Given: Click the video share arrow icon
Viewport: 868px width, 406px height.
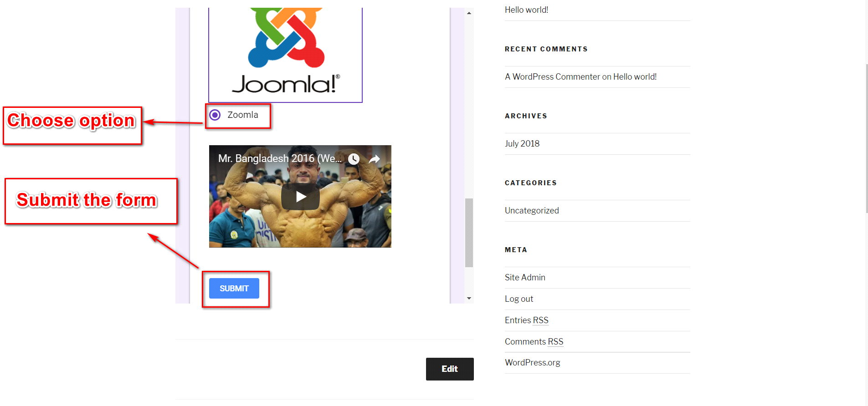Looking at the screenshot, I should coord(375,159).
